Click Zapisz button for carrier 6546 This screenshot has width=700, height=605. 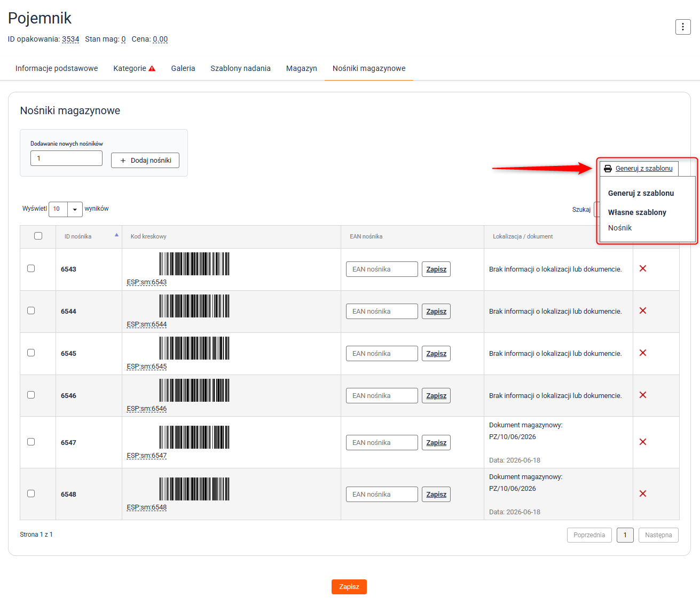click(436, 396)
